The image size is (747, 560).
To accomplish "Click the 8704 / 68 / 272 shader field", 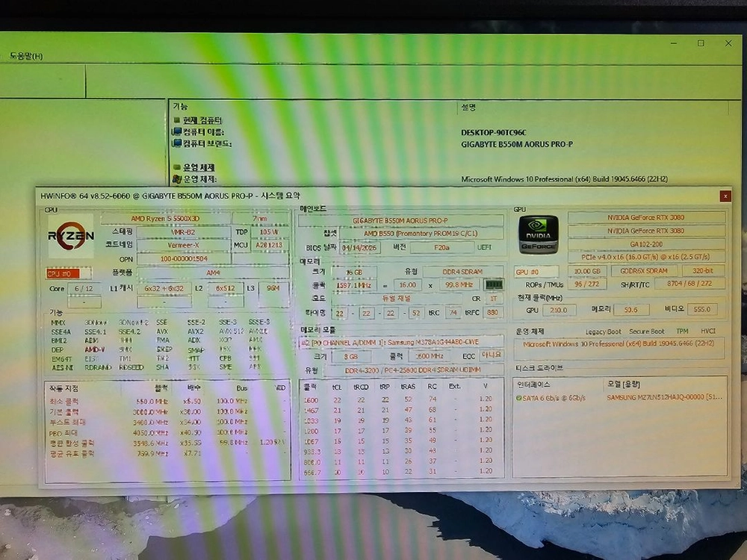I will [689, 283].
